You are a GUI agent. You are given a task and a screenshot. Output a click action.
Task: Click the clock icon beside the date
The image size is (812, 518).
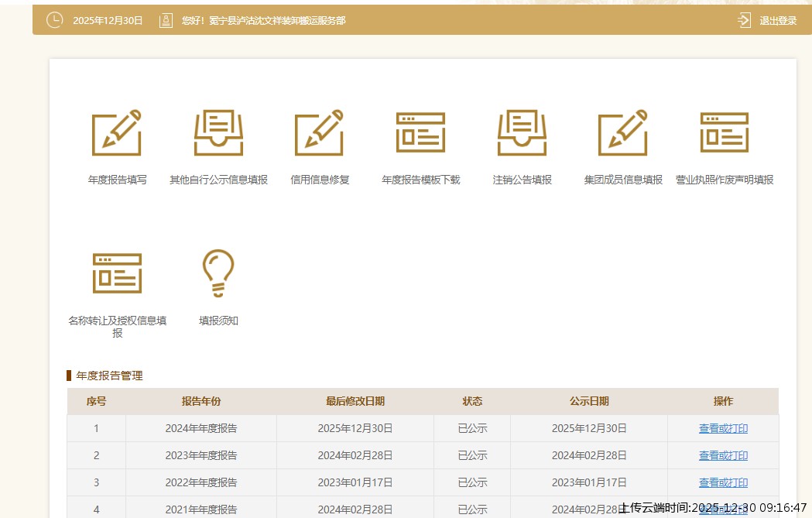tap(54, 20)
